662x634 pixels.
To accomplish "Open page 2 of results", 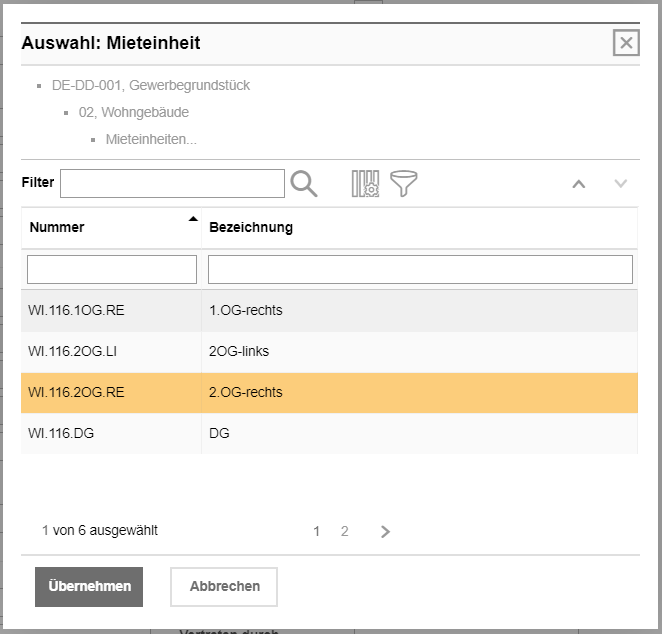I will [x=345, y=532].
